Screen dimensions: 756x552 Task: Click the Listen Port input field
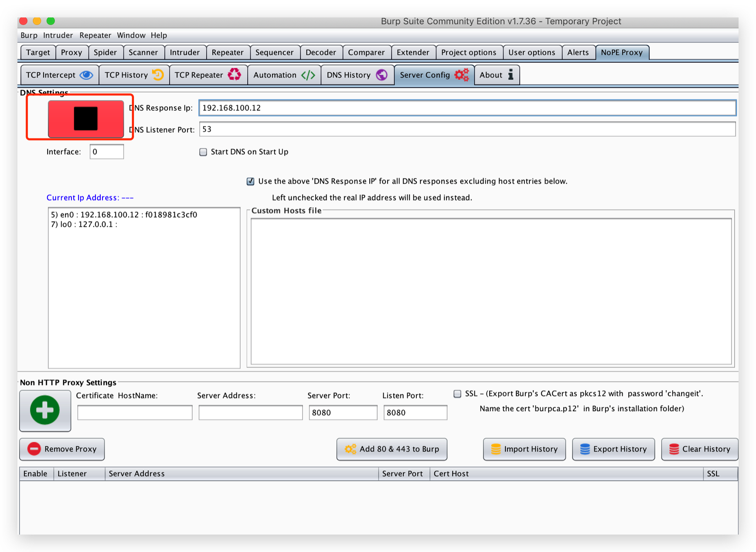415,412
